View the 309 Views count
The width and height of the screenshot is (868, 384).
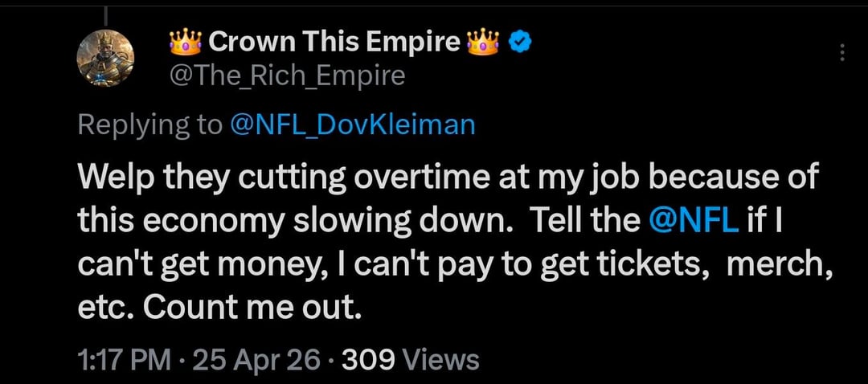tap(367, 359)
